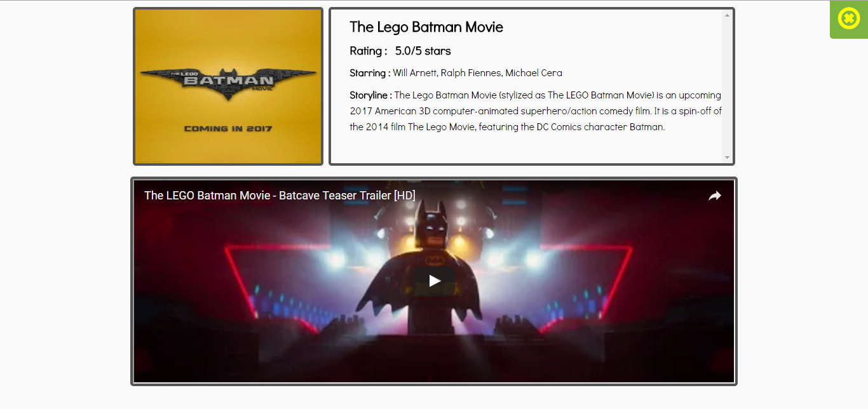Click the scrollbar down arrow in the info panel
The width and height of the screenshot is (868, 409).
tap(727, 158)
